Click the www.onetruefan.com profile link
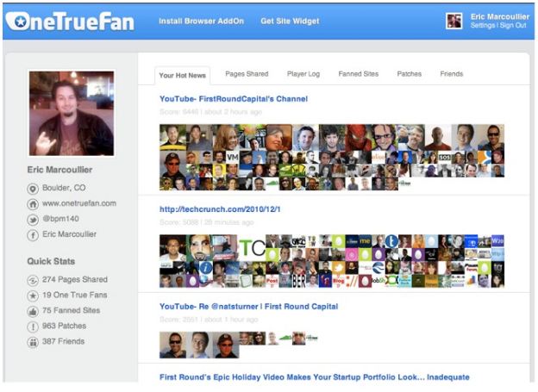Viewport: 538px width, 392px height. [79, 203]
